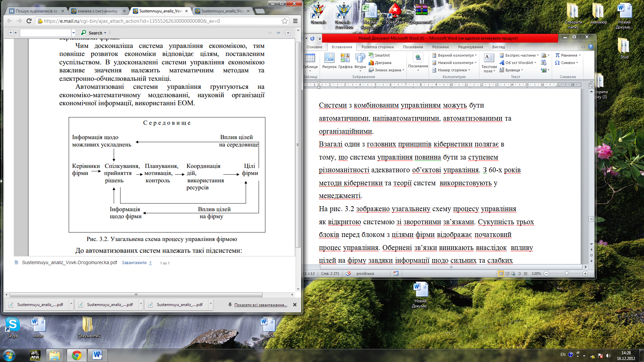
Task: Click Word repeat action quick-access button
Action: [x=312, y=39]
